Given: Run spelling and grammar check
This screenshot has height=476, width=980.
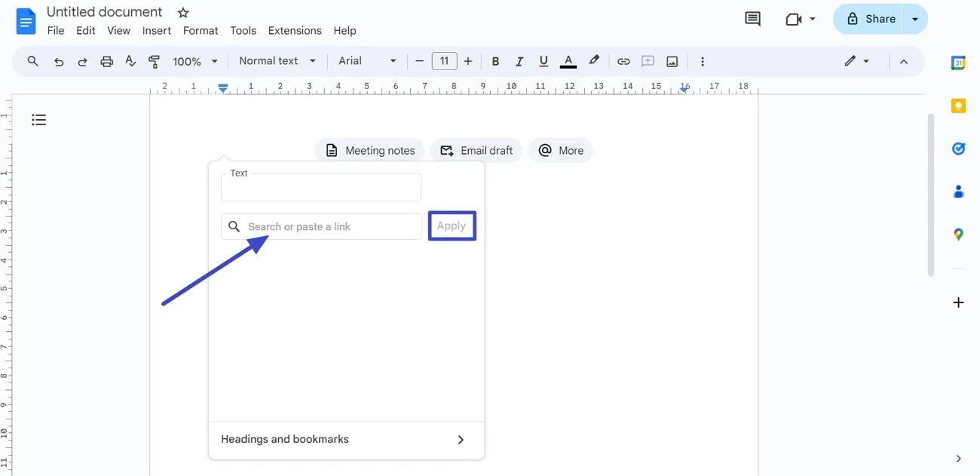Looking at the screenshot, I should point(130,61).
